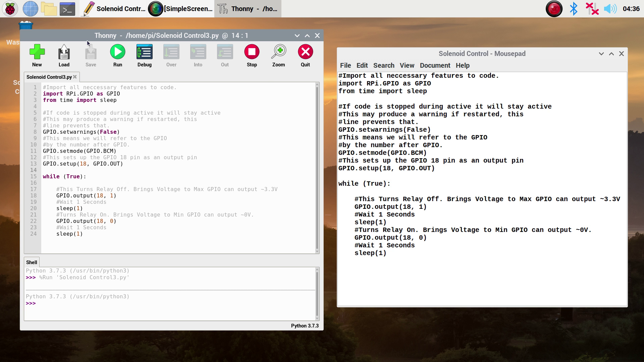The height and width of the screenshot is (362, 644).
Task: Switch to SimpleScreenRecorder taskbar window
Action: (x=181, y=9)
